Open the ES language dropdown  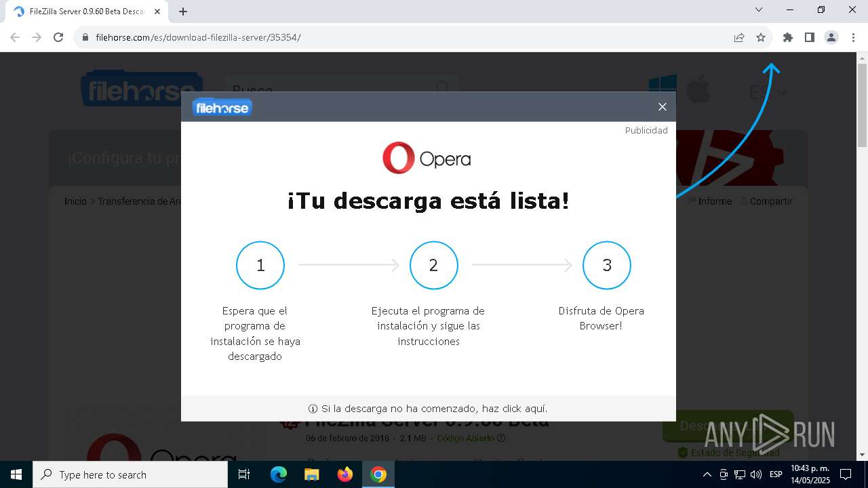tap(768, 93)
